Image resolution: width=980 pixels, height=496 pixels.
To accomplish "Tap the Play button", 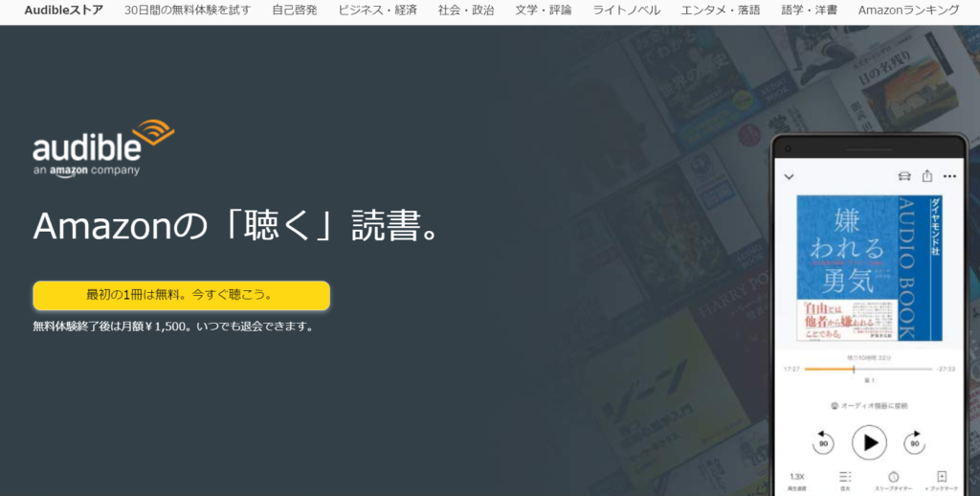I will coord(869,442).
